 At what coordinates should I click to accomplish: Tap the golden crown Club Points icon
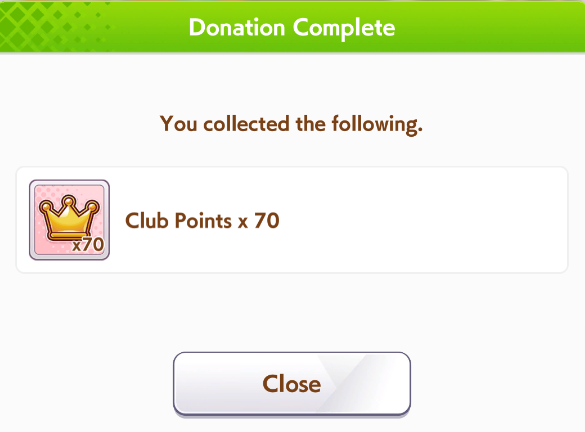(69, 217)
